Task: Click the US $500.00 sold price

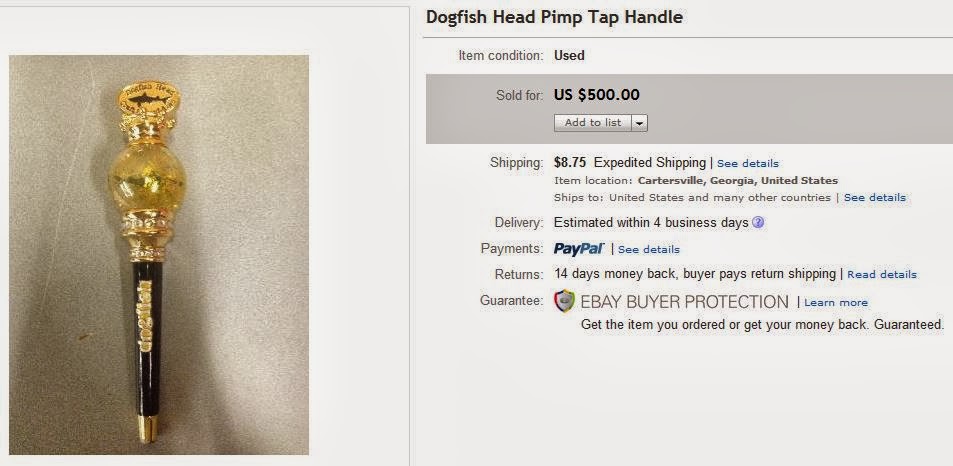Action: [x=596, y=95]
